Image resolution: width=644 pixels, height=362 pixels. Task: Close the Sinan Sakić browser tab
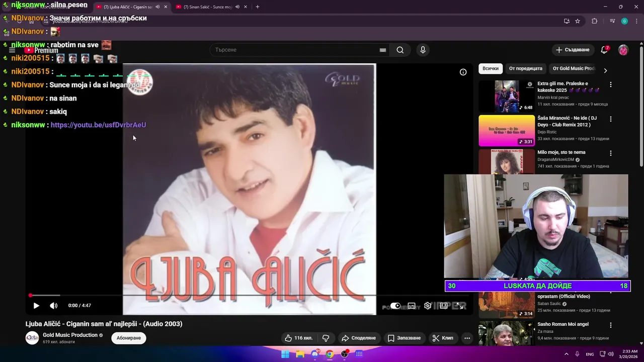tap(245, 7)
